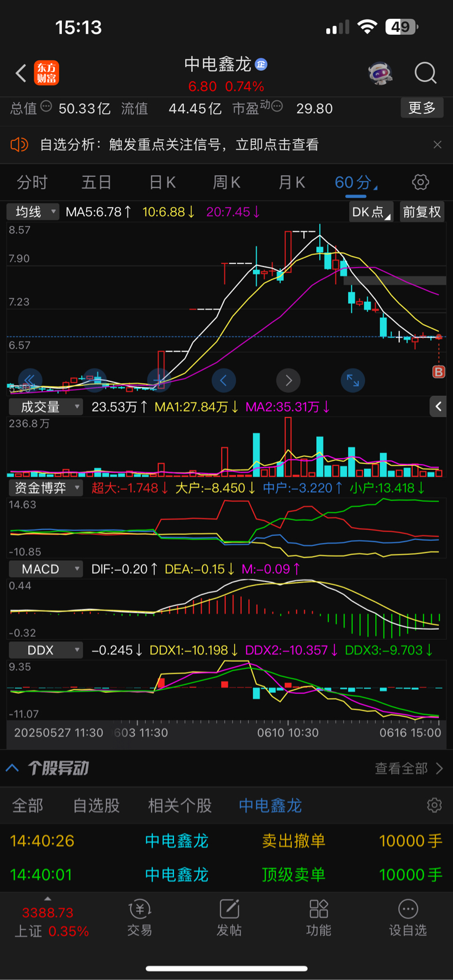Open chart settings gear icon
Image resolution: width=453 pixels, height=980 pixels.
point(421,182)
